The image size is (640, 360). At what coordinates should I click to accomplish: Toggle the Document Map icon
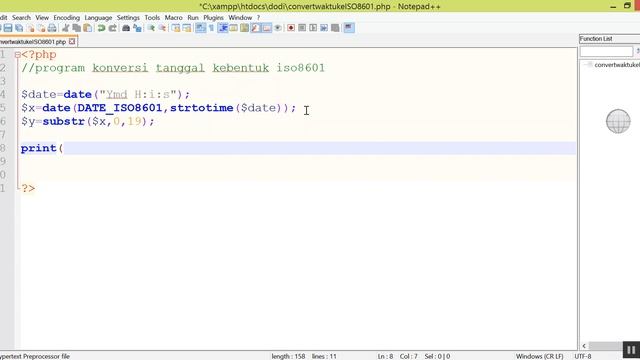point(244,28)
